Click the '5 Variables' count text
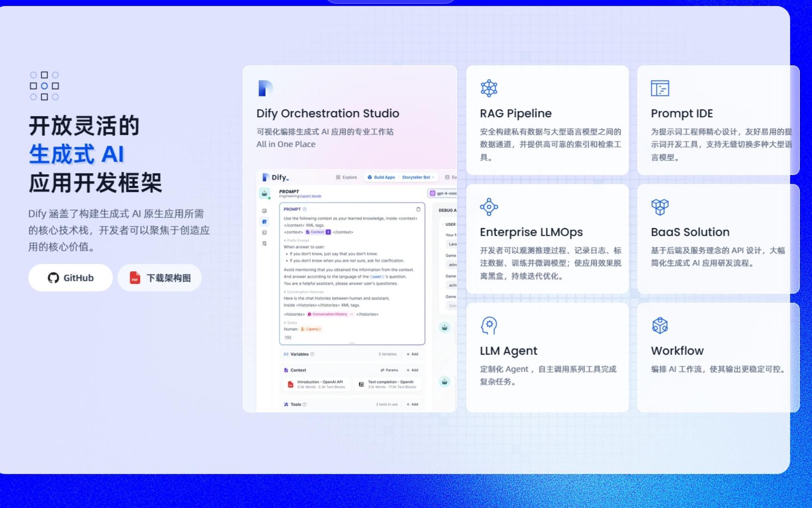This screenshot has width=812, height=508. (x=388, y=354)
